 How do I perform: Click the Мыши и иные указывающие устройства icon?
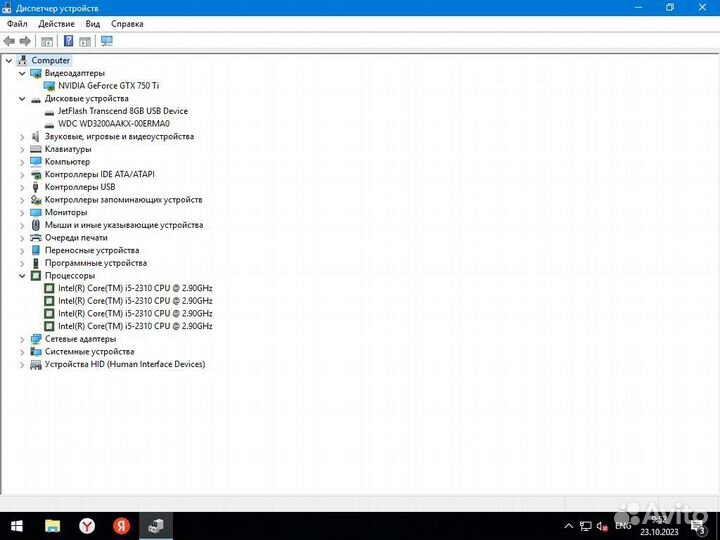tap(35, 225)
